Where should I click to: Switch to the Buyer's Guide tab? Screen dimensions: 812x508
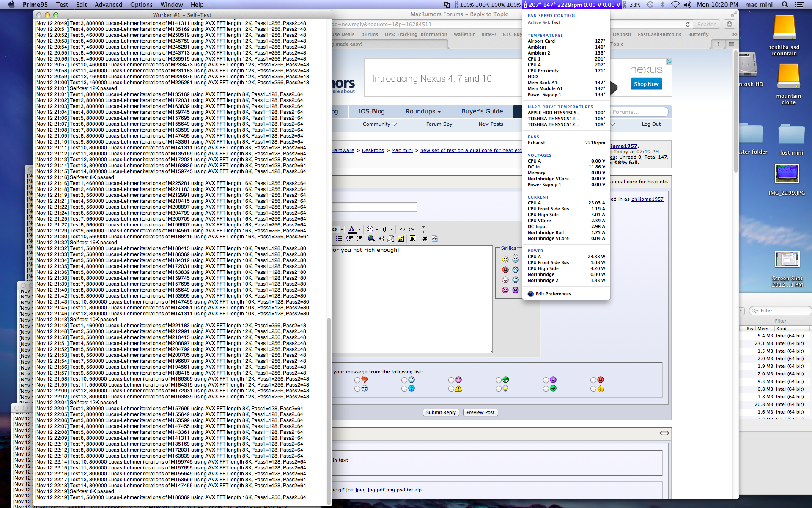pos(482,111)
